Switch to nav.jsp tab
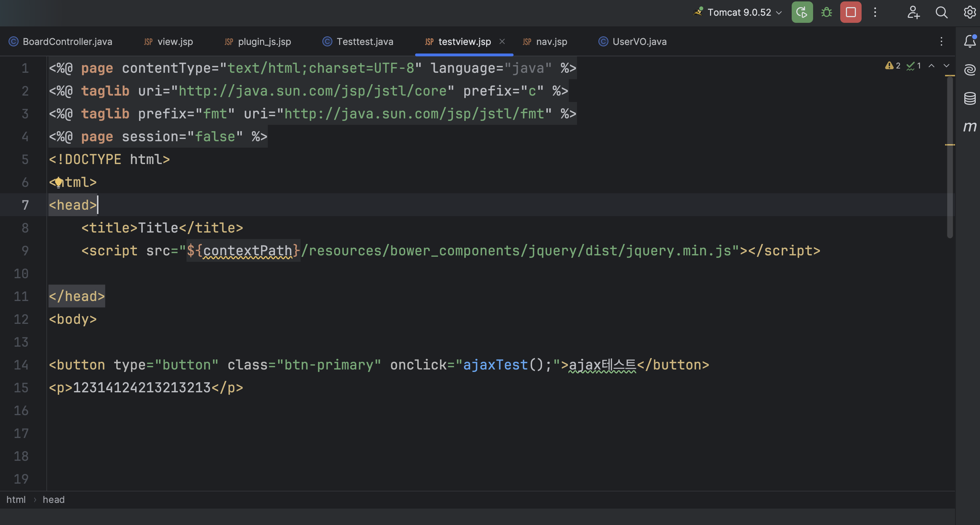 tap(545, 41)
